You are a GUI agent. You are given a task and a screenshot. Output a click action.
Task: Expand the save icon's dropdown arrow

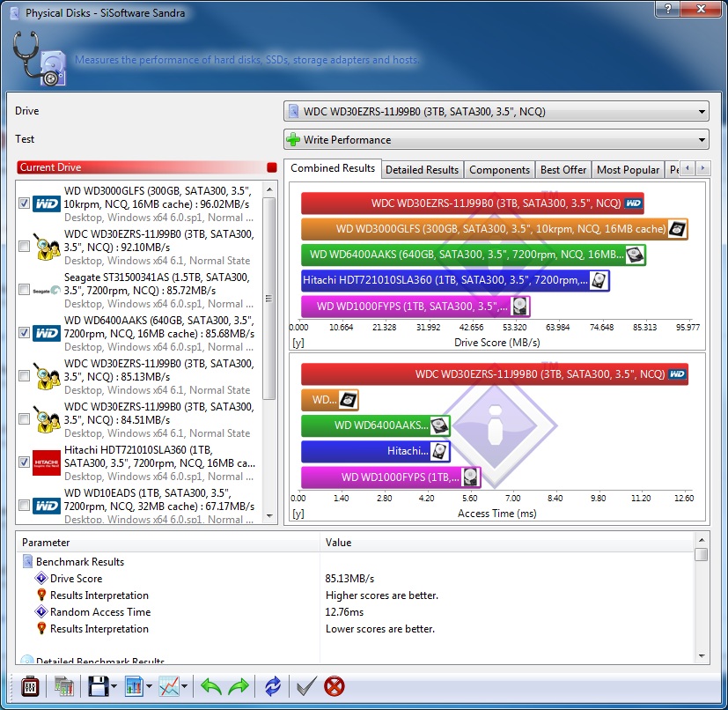(x=114, y=686)
